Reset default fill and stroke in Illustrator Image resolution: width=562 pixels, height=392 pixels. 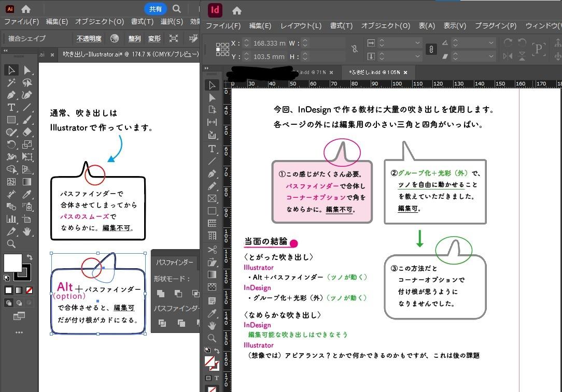[x=7, y=278]
